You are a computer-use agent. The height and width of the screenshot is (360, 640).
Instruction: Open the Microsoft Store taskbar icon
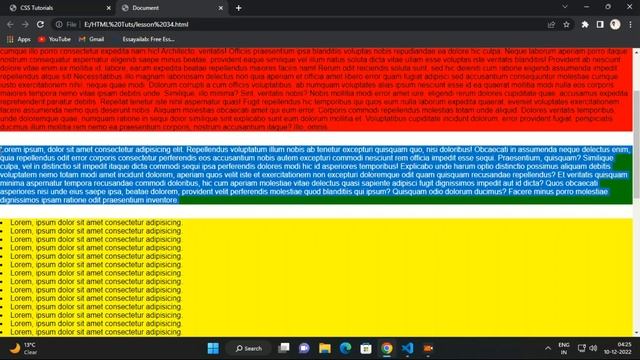click(366, 348)
